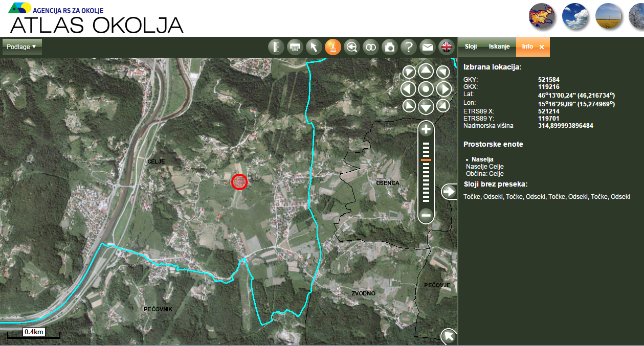Click the print map icon

(294, 47)
